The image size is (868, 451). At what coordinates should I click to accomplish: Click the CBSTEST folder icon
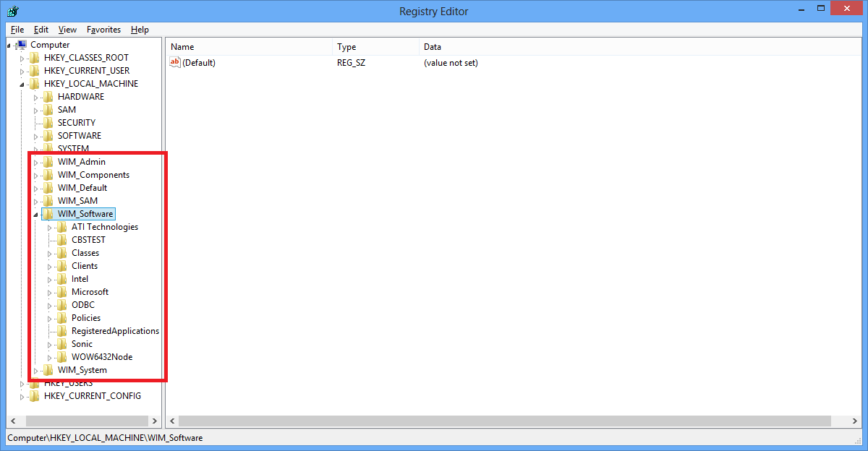[x=62, y=240]
